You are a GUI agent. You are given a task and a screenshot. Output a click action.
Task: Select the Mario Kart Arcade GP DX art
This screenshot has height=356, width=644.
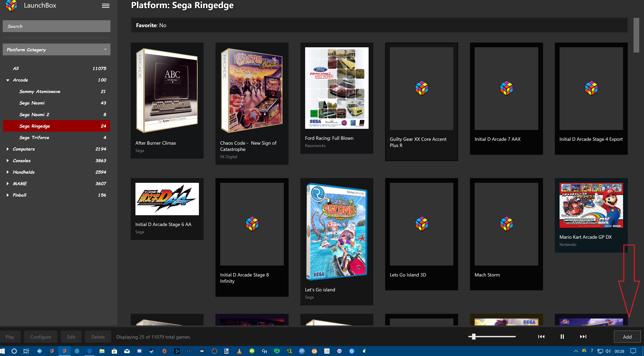pyautogui.click(x=591, y=205)
